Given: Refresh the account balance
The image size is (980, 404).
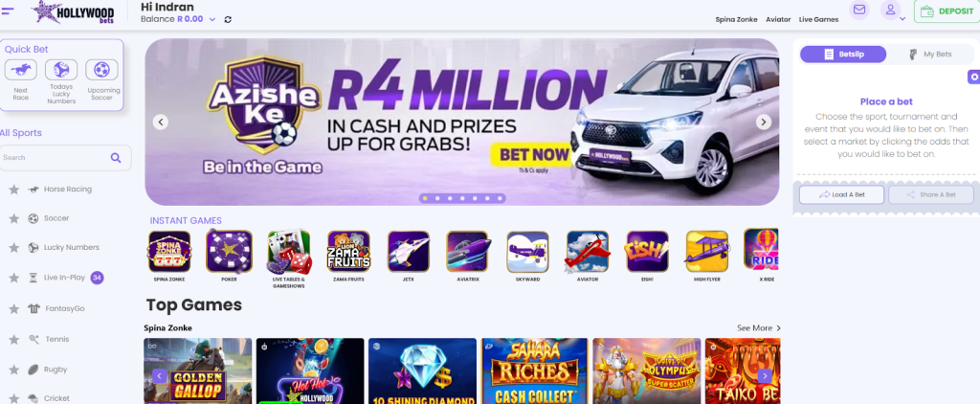Looking at the screenshot, I should point(228,19).
